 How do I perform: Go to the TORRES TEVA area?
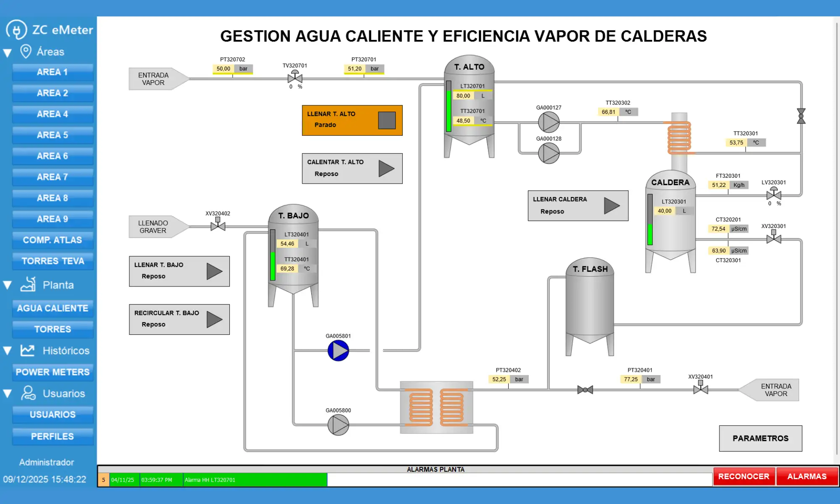(x=52, y=261)
